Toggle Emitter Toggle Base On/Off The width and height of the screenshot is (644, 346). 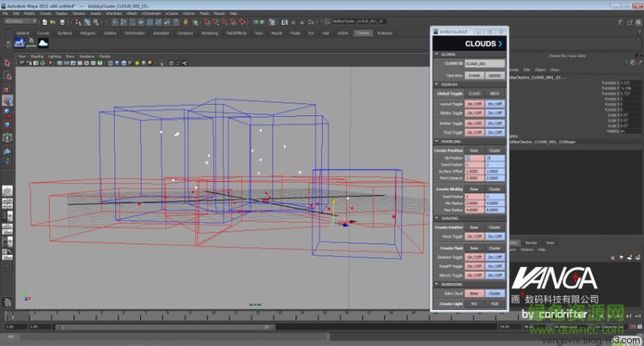point(474,123)
